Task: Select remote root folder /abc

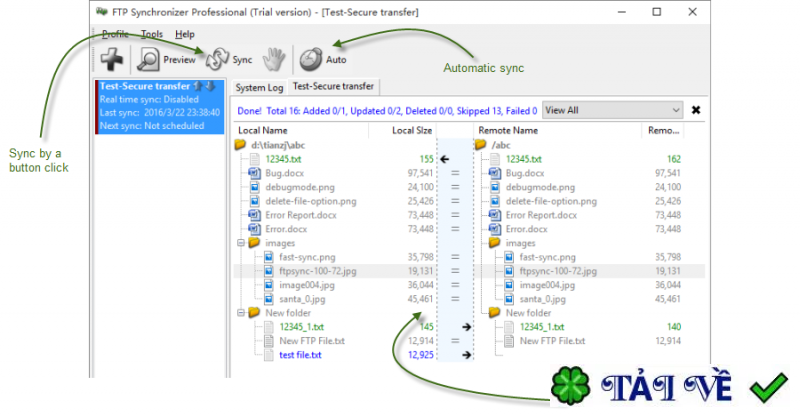Action: (501, 145)
